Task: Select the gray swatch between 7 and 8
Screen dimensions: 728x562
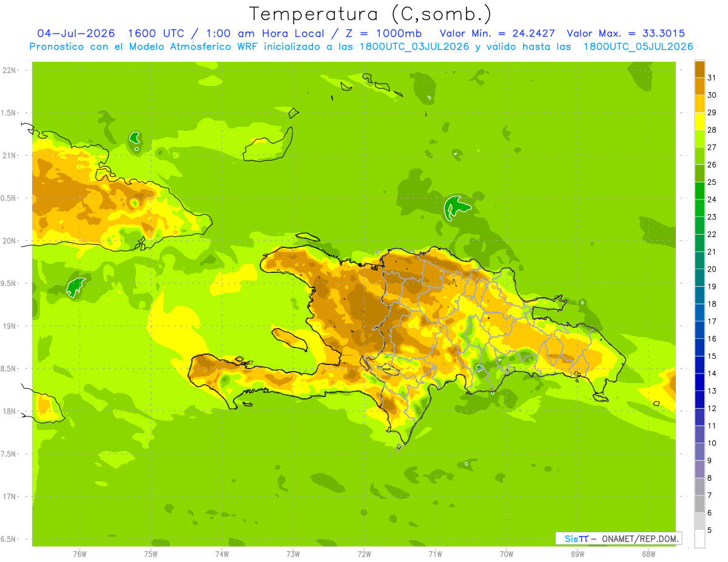Action: click(x=699, y=487)
